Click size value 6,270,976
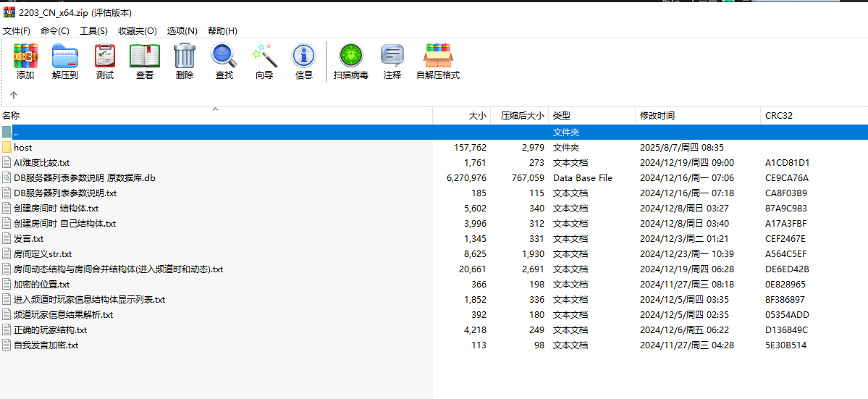This screenshot has height=399, width=868. 466,178
